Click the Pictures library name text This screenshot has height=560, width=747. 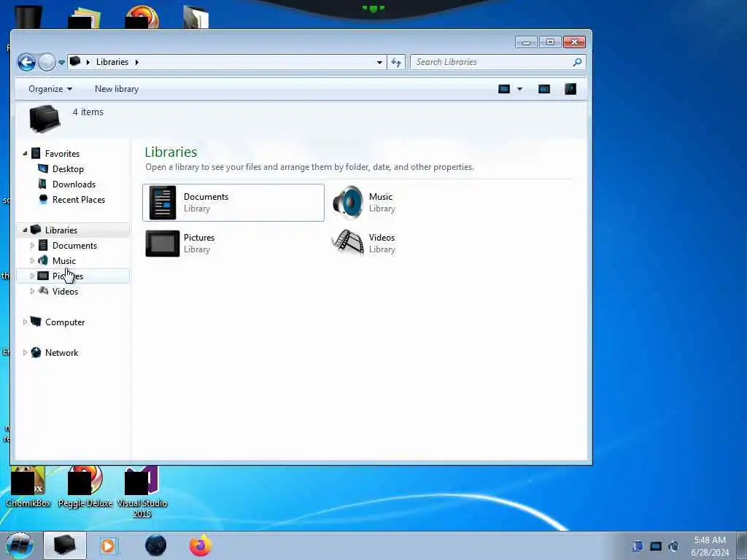[199, 238]
